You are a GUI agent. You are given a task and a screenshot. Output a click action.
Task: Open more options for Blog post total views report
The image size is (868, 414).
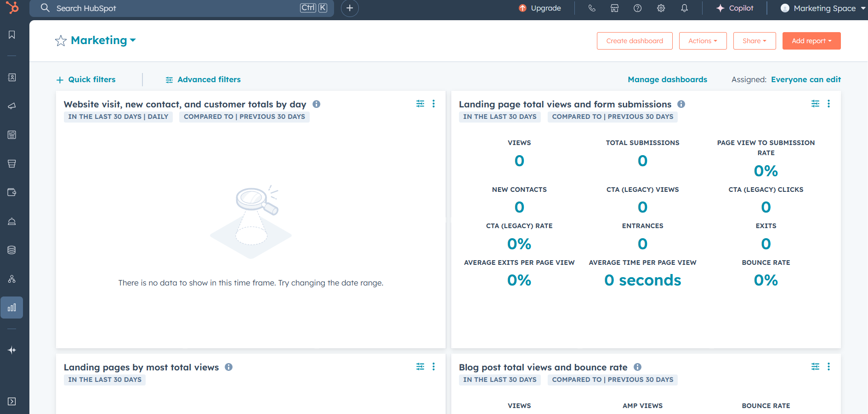[x=828, y=367]
